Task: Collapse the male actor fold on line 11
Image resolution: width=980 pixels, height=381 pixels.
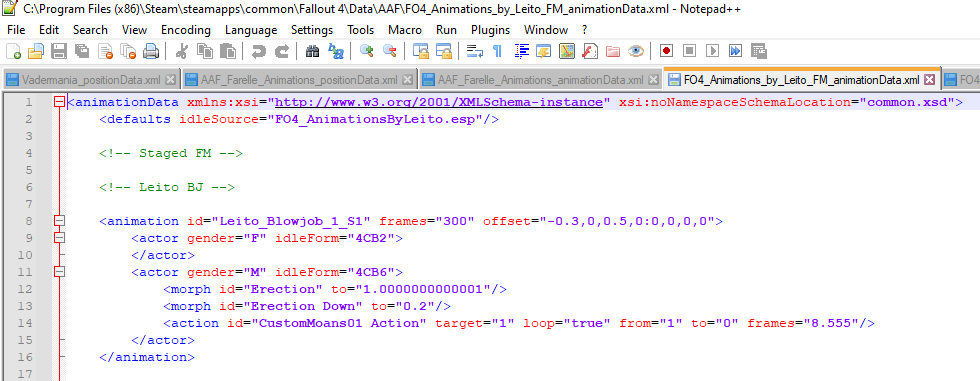Action: tap(59, 272)
